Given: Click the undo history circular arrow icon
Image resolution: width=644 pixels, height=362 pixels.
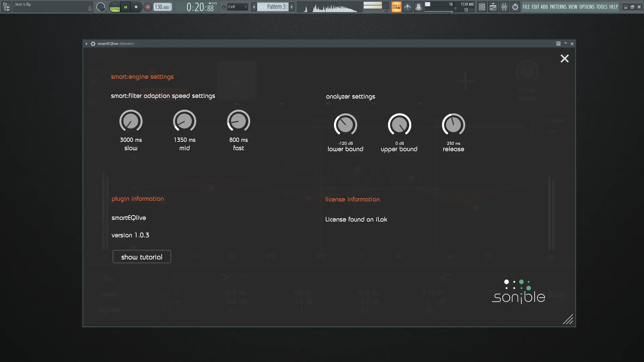Looking at the screenshot, I should [x=515, y=7].
